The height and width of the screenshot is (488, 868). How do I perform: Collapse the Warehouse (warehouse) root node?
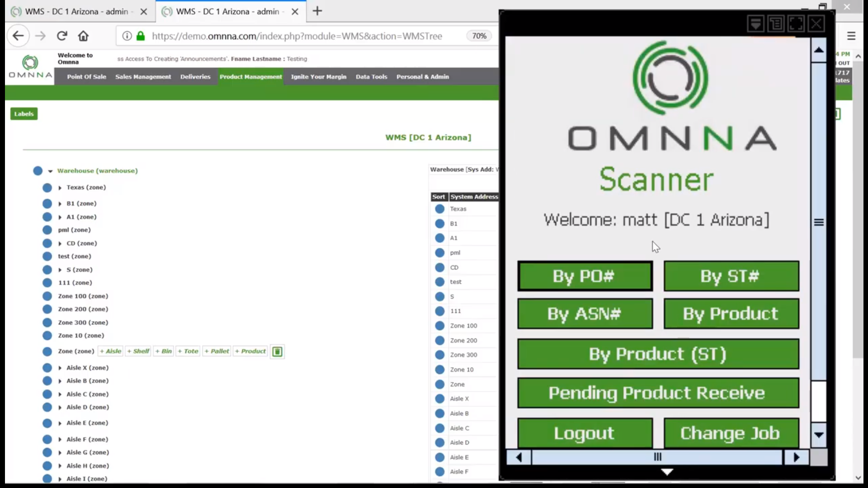tap(50, 171)
